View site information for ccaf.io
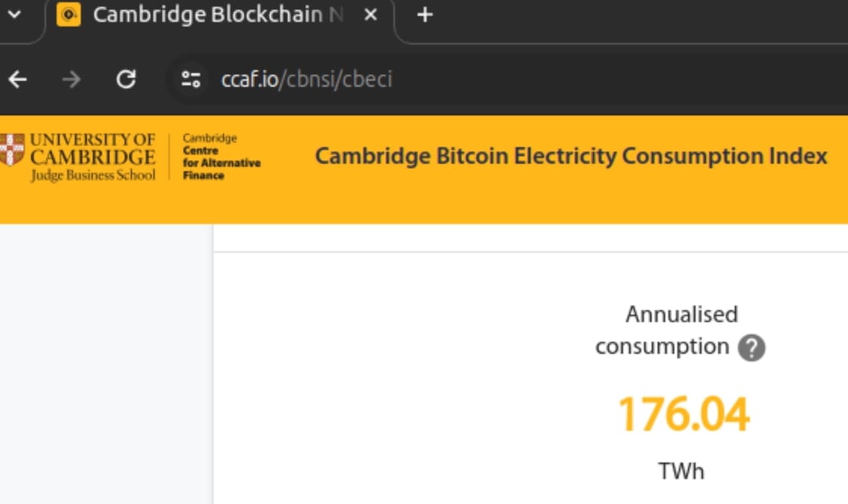This screenshot has width=848, height=504. (190, 79)
